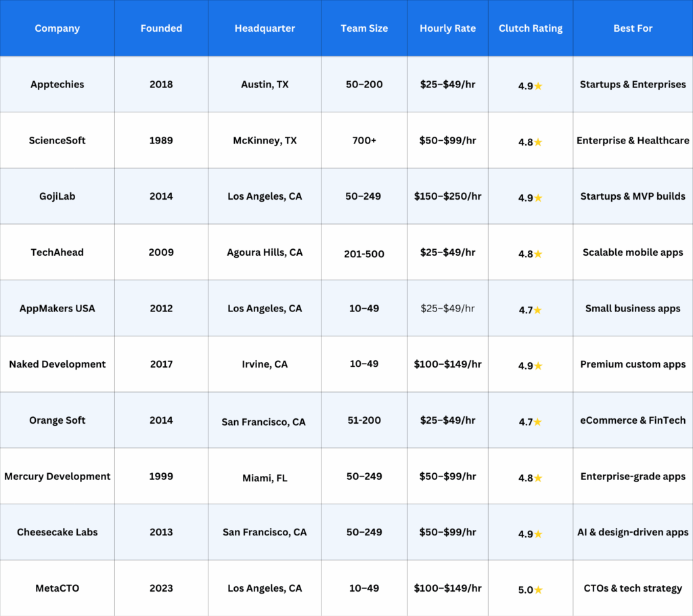Click Enterprise-grade apps cell
Screen dimensions: 693x616
click(x=633, y=477)
